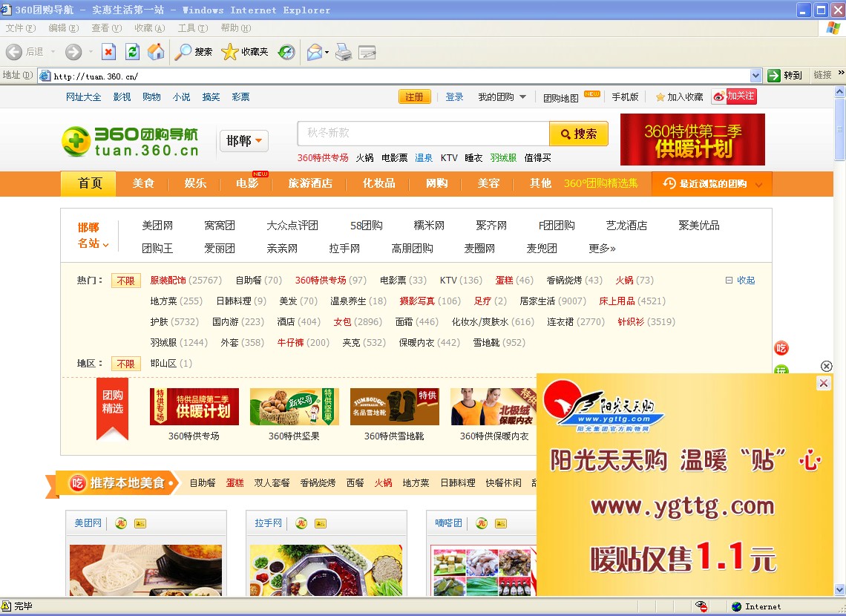Open the 工具(T) menu
846x616 pixels.
[x=193, y=28]
